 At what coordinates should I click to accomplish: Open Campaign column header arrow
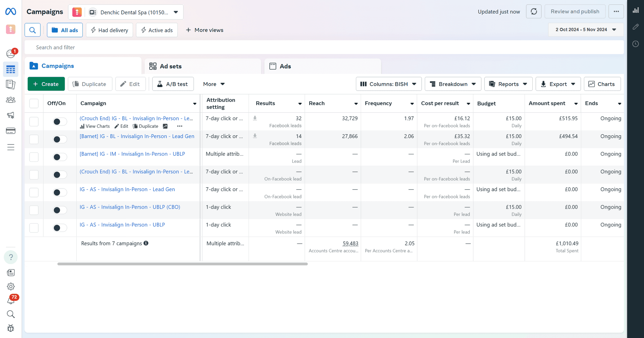(195, 104)
